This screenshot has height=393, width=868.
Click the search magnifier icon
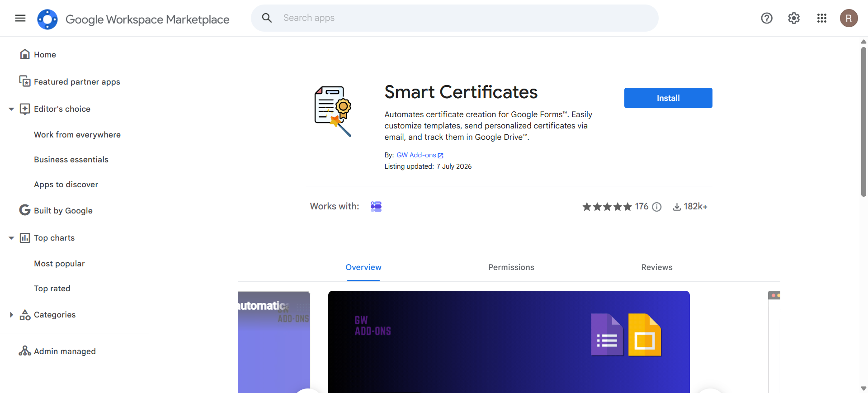tap(267, 18)
